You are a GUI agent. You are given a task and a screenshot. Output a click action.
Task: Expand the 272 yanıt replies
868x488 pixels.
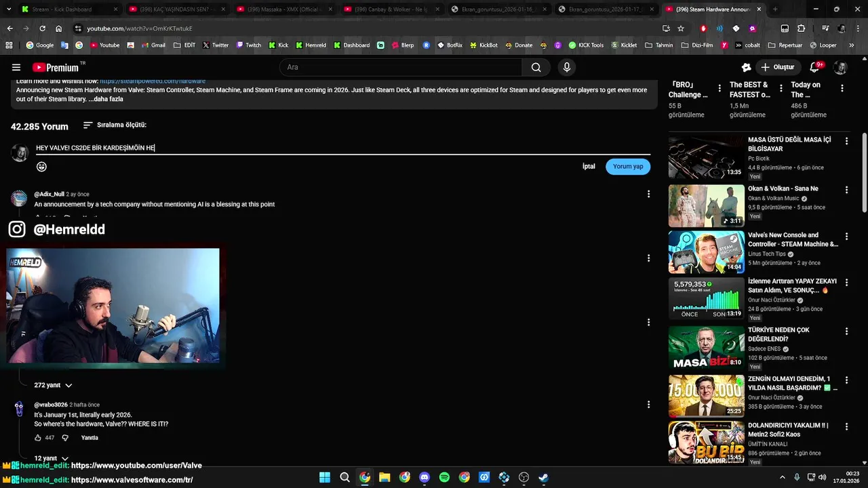tap(53, 385)
